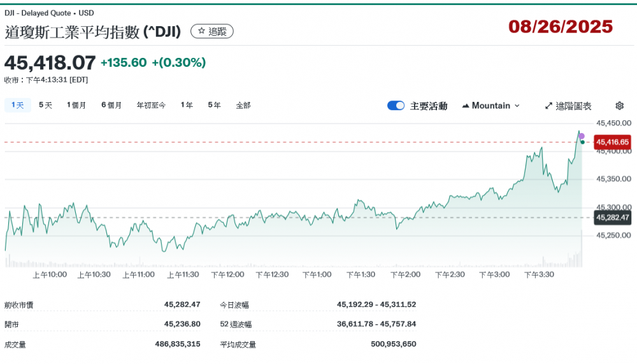This screenshot has width=637, height=364.
Task: Click the red 45,416.65 price label
Action: click(612, 142)
